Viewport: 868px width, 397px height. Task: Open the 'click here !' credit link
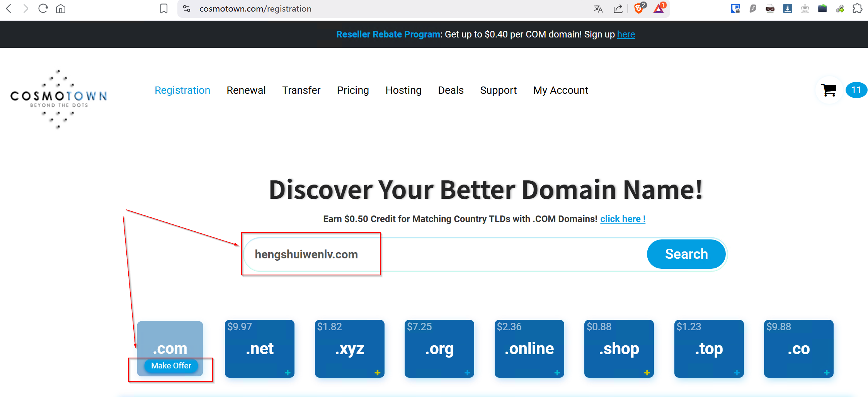pos(623,219)
